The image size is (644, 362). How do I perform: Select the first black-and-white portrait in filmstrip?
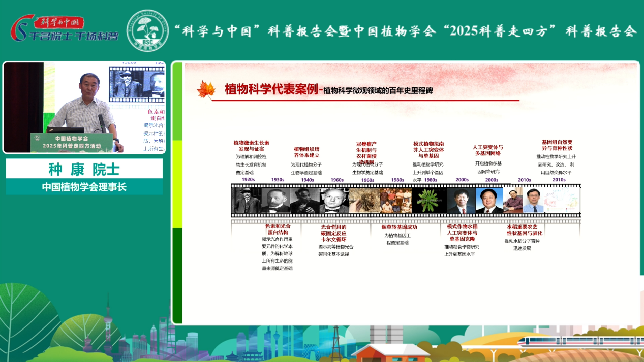tap(247, 201)
